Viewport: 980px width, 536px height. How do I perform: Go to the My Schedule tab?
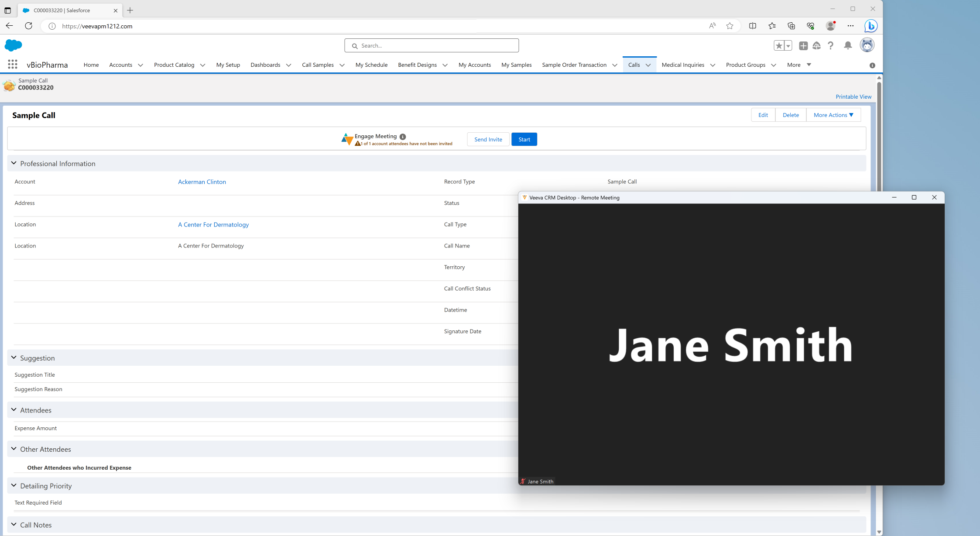(371, 65)
